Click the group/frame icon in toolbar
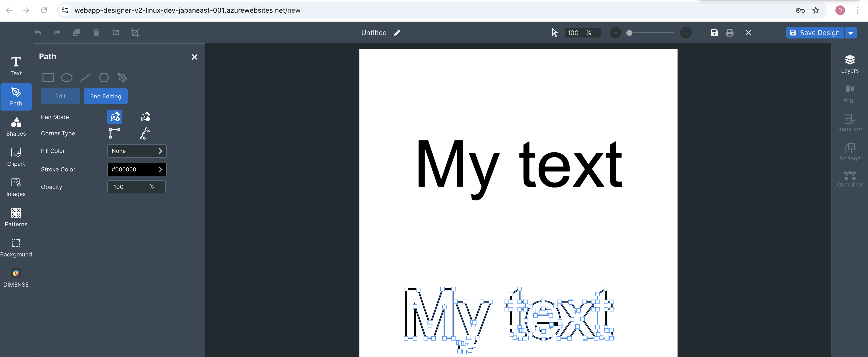868x357 pixels. pos(116,33)
